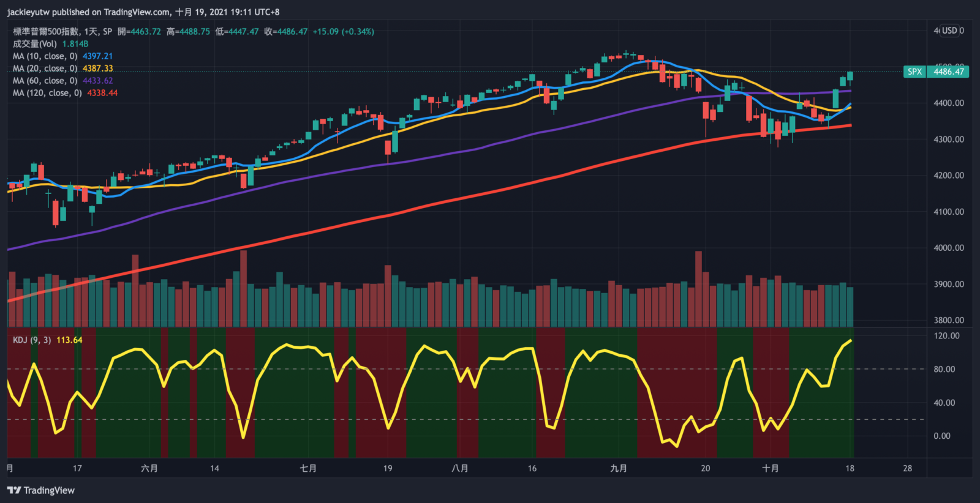Viewport: 980px width, 503px height.
Task: Click the red MA 120 value 4338.44
Action: [x=102, y=93]
